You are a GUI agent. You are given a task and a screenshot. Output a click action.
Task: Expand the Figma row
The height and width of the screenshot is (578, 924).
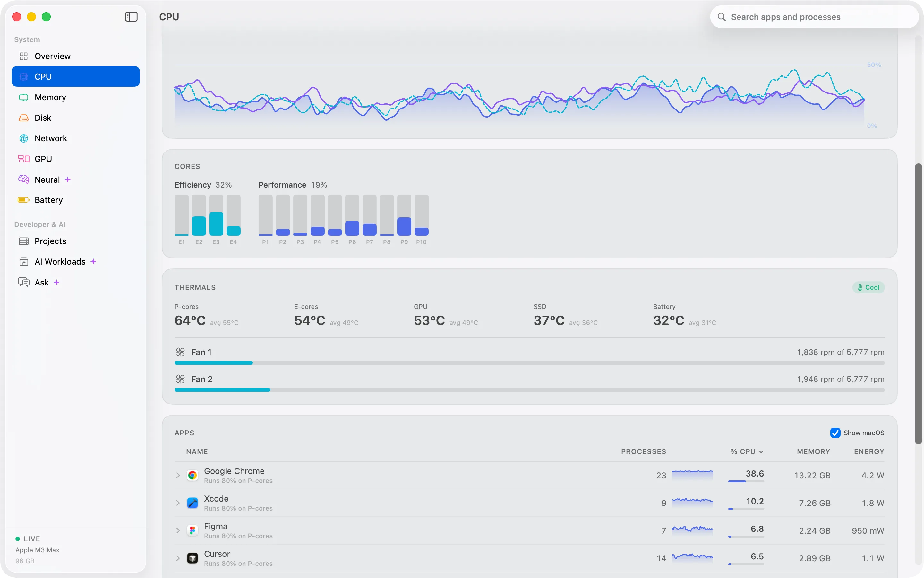tap(178, 530)
